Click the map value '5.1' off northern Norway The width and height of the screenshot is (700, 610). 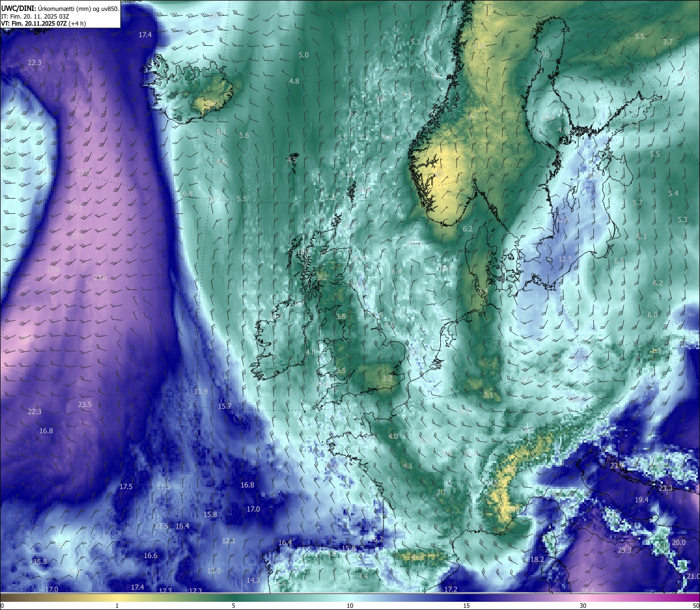(416, 42)
